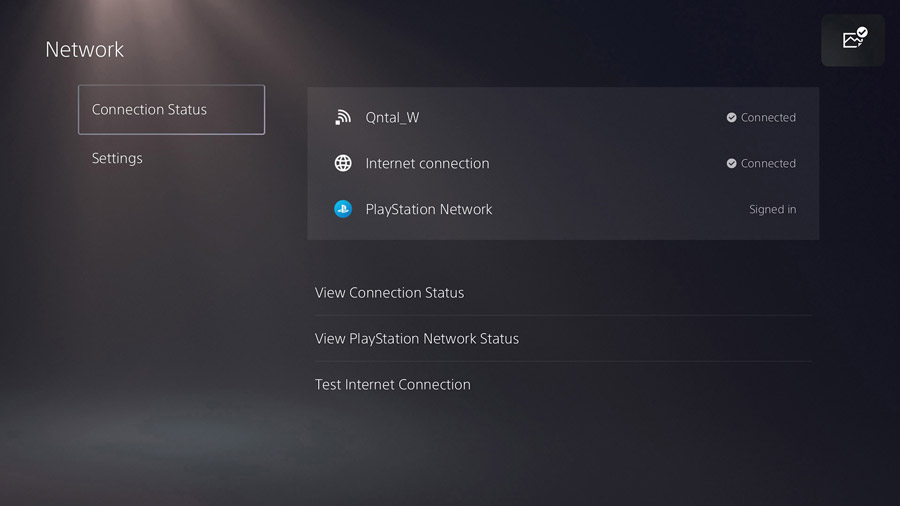Click the Wi-Fi signal icon beside Qntal_W
Screen dimensions: 900x506
(x=343, y=118)
